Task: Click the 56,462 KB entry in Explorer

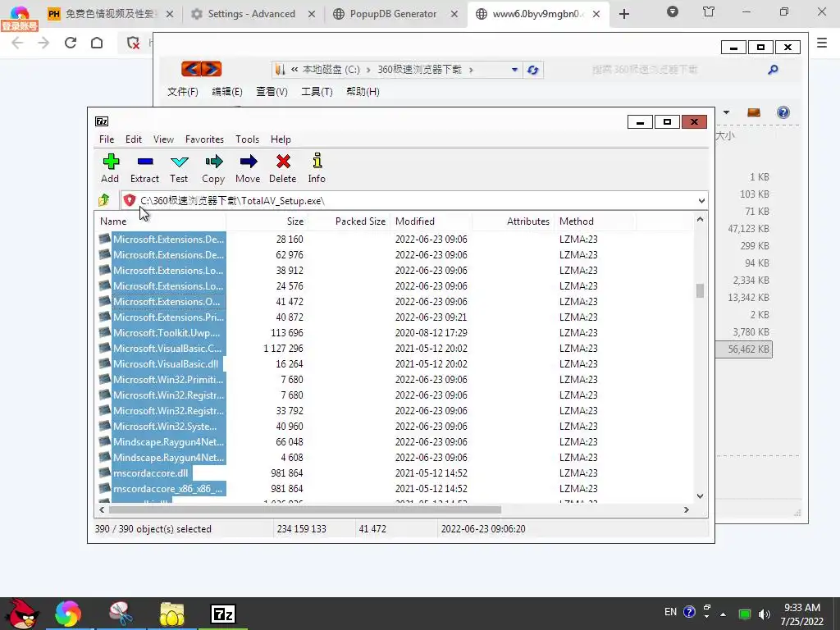Action: 748,349
